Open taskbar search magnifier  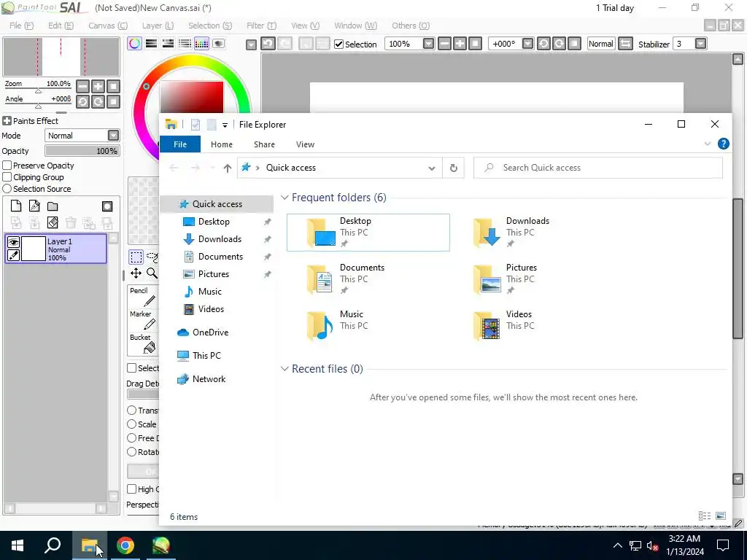pyautogui.click(x=53, y=545)
